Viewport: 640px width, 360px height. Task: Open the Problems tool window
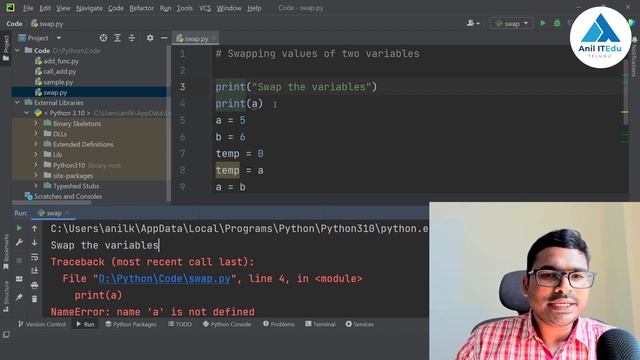[279, 324]
